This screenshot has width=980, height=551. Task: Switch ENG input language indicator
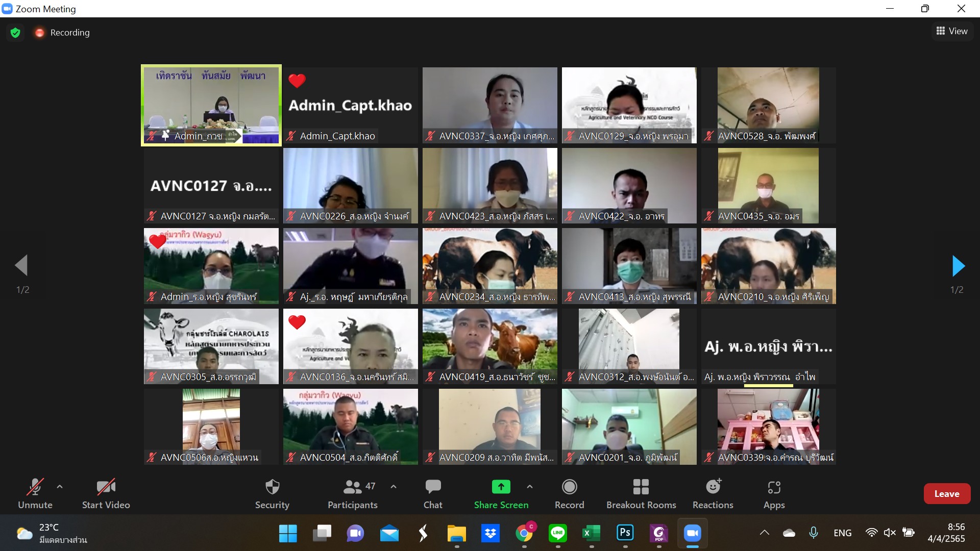coord(842,533)
